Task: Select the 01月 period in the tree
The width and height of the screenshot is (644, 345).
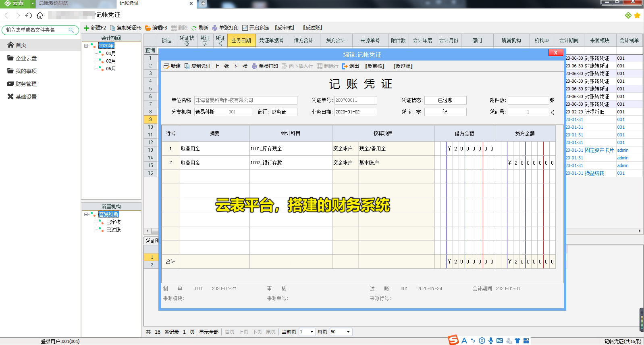Action: click(111, 53)
